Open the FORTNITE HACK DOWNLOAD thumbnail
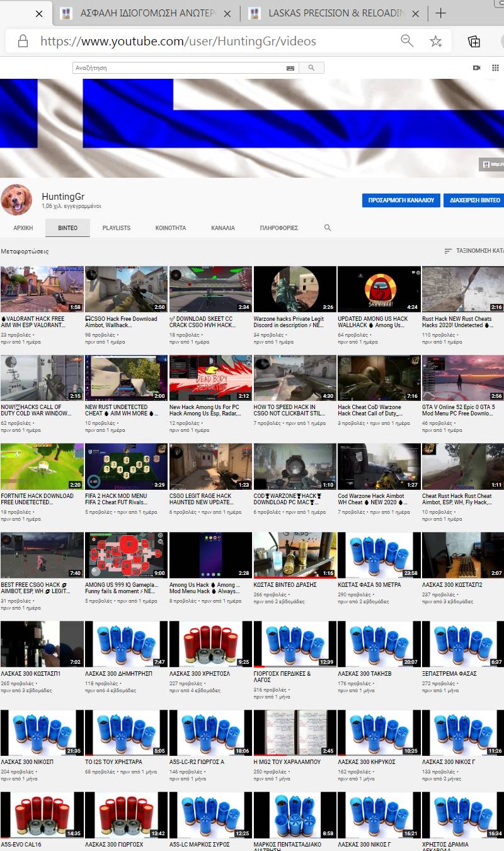 42,466
